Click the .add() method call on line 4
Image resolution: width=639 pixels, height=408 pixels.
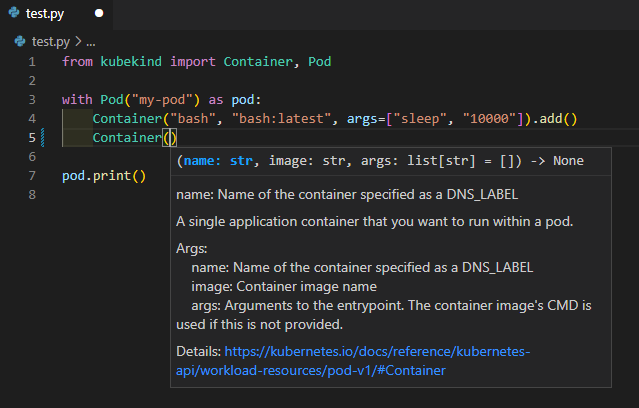[556, 119]
